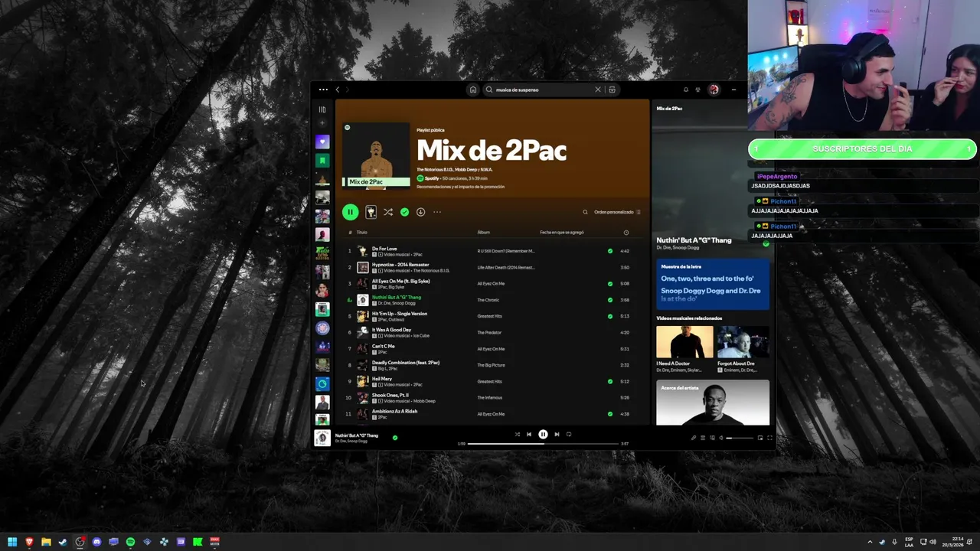Seek on the song progress bar
Screen dimensions: 980x551
[543, 444]
